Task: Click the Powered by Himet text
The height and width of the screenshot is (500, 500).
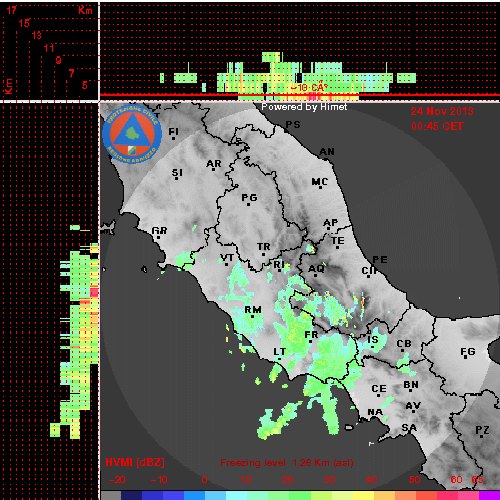Action: (x=304, y=107)
